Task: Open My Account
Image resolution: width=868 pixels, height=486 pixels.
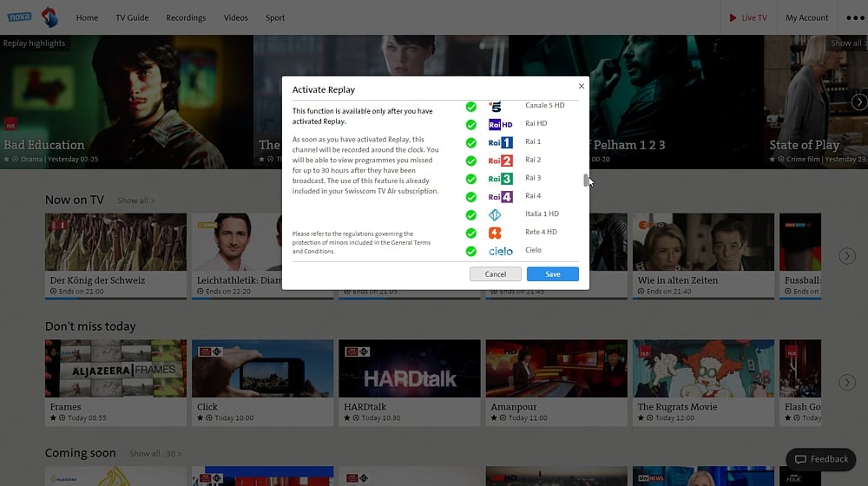Action: (806, 17)
